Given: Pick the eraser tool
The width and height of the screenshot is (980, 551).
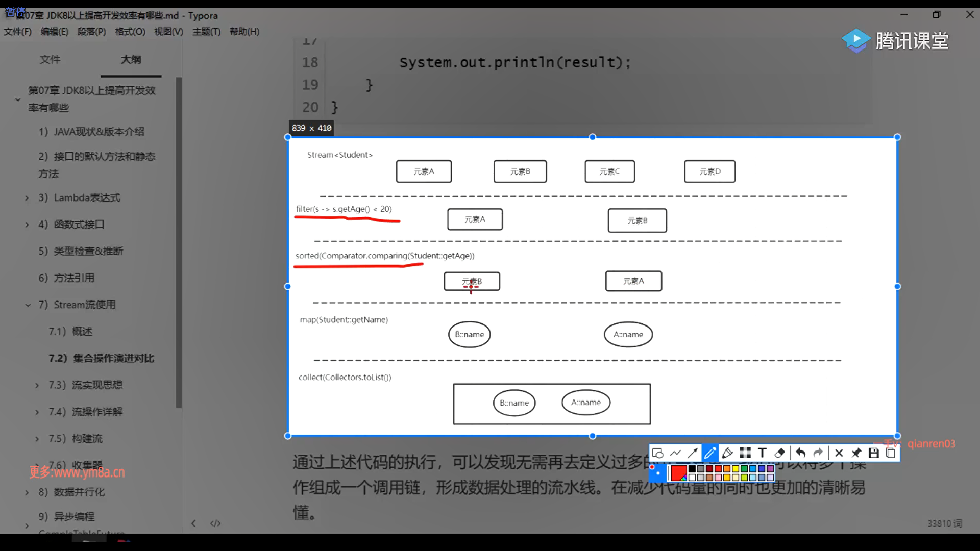Looking at the screenshot, I should tap(779, 453).
